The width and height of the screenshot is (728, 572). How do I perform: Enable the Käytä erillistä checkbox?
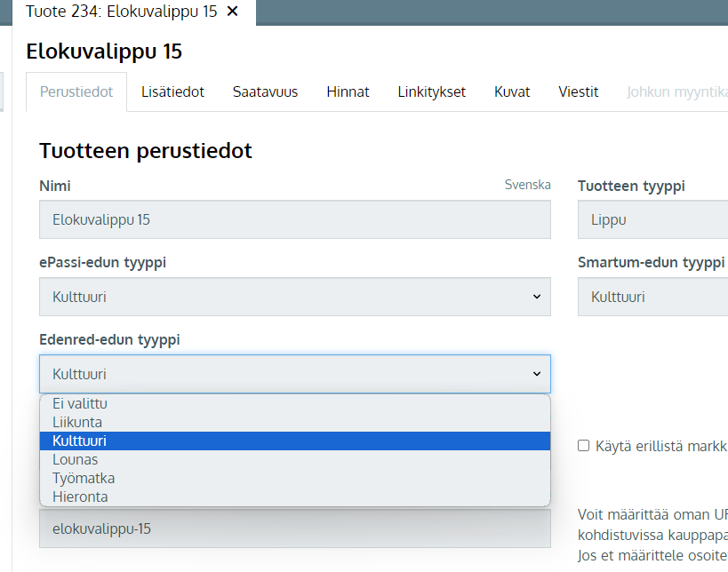pyautogui.click(x=584, y=445)
